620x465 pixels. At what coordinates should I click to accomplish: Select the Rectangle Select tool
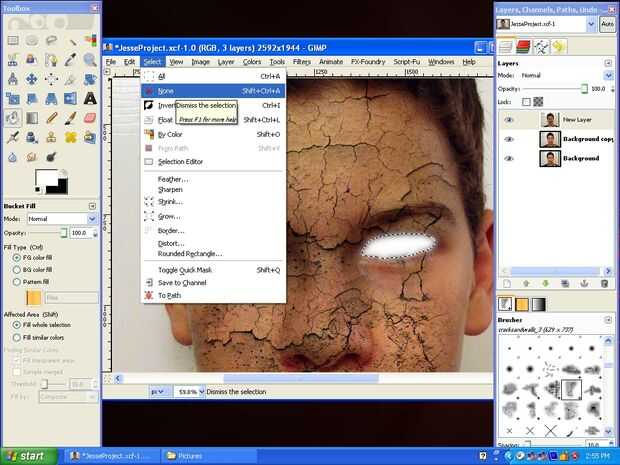[13, 40]
